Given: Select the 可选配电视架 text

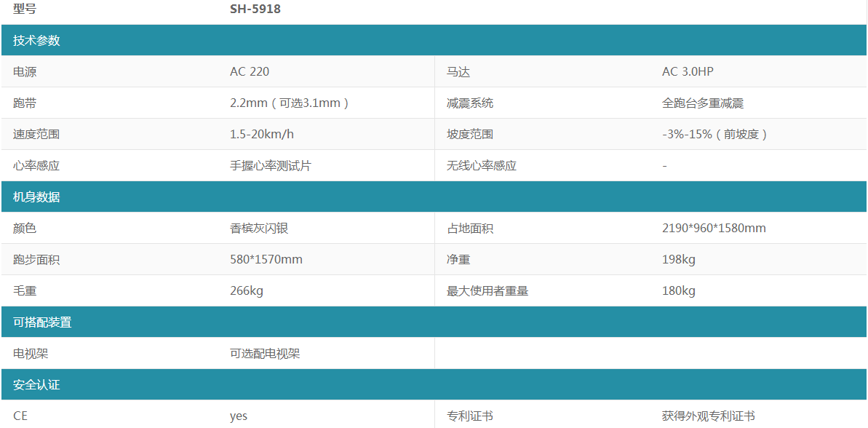Looking at the screenshot, I should point(265,354).
